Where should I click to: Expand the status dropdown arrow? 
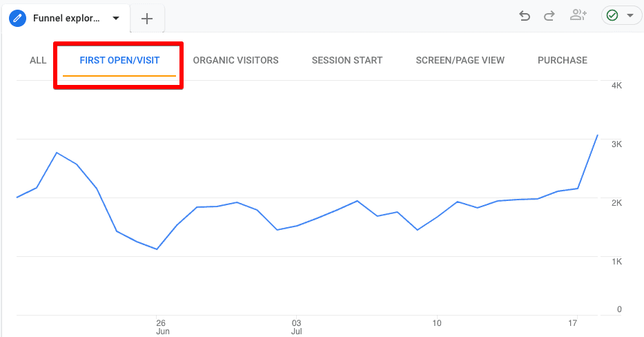[x=630, y=16]
